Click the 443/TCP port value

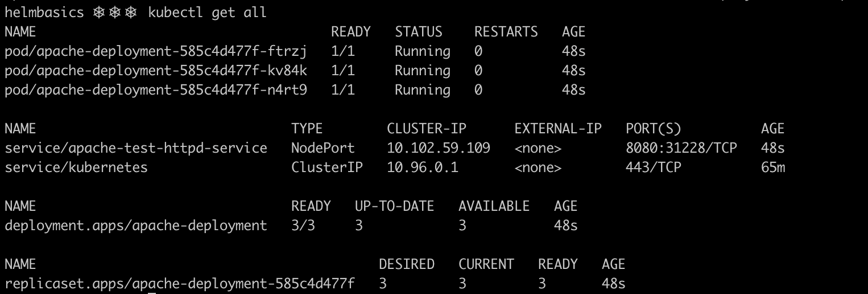tap(654, 168)
